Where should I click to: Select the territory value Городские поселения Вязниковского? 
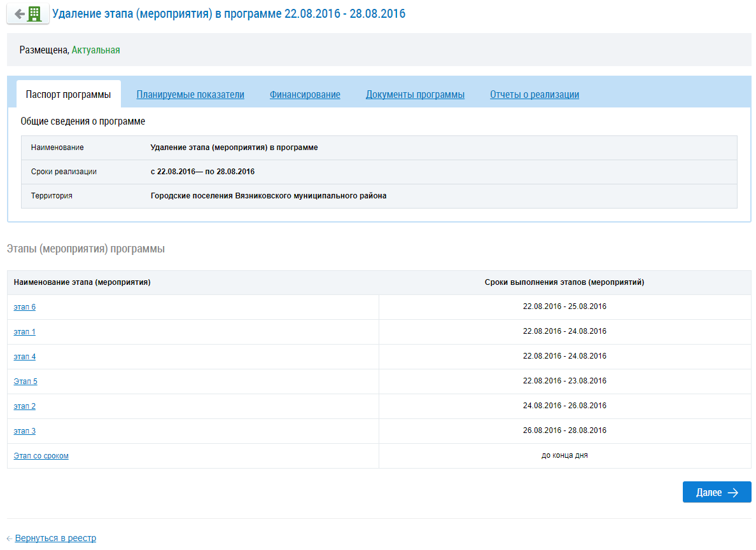tap(269, 196)
